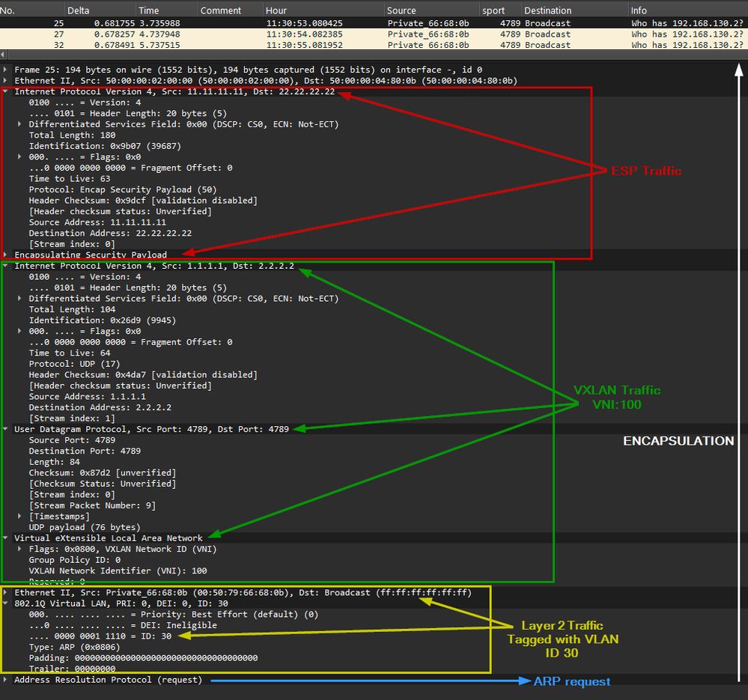Select 'Source Address: 11.11.11.11' field
The height and width of the screenshot is (700, 748).
tap(97, 222)
